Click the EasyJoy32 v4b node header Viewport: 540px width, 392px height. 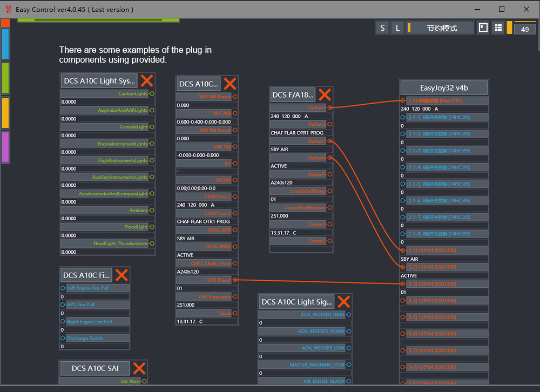pos(444,88)
